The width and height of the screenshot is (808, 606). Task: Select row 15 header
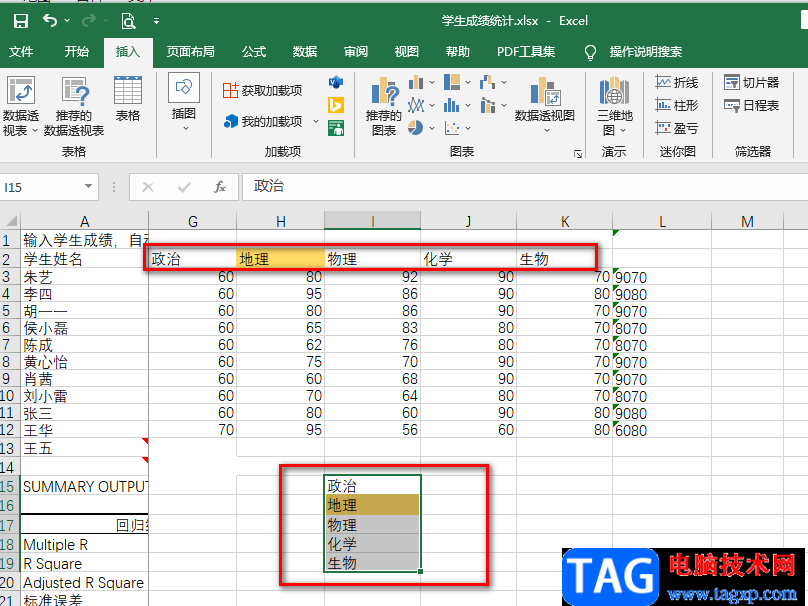coord(8,486)
